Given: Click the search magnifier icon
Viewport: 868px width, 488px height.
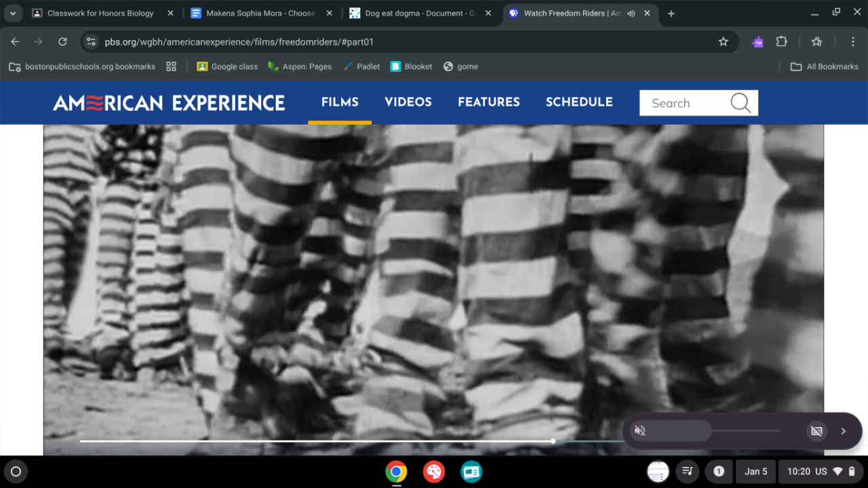Looking at the screenshot, I should pos(741,103).
